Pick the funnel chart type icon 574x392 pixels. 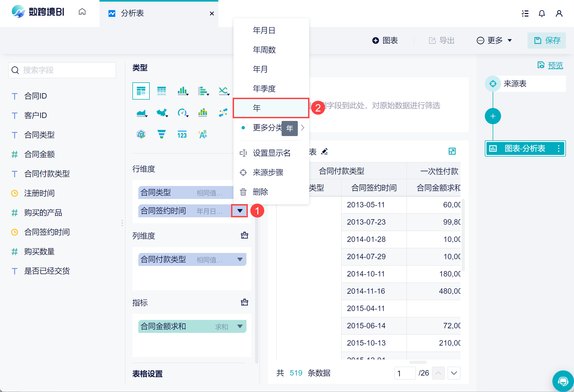162,134
